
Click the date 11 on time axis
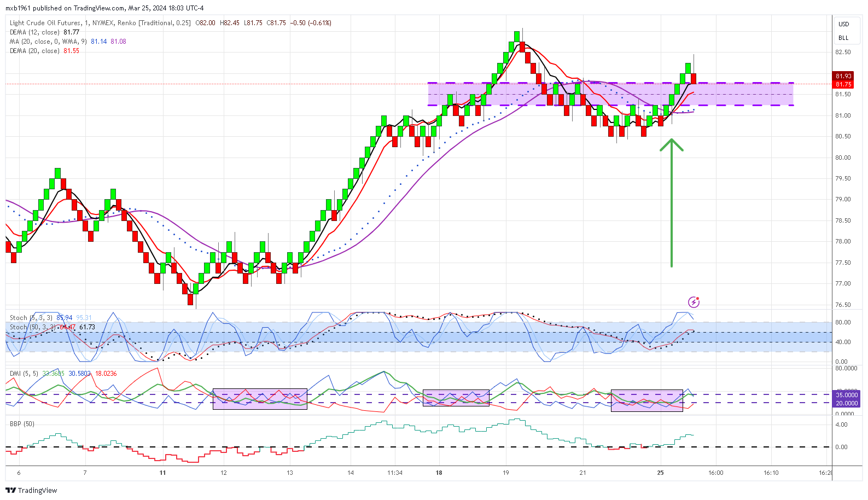coord(162,473)
